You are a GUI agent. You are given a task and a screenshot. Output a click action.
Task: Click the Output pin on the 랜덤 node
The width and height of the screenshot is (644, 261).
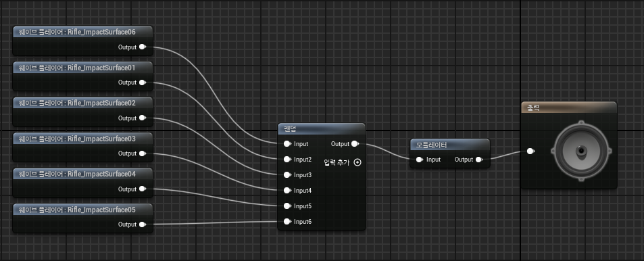pyautogui.click(x=355, y=144)
